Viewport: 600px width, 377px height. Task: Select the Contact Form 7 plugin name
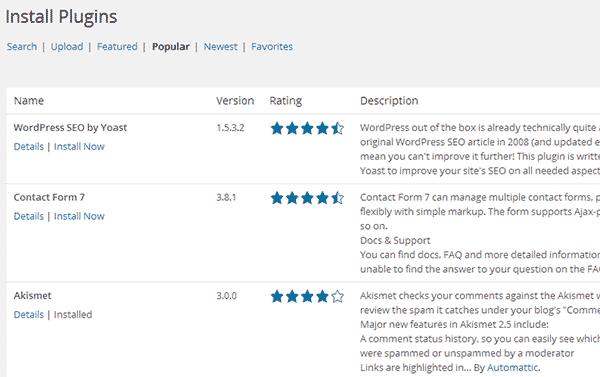coord(49,197)
